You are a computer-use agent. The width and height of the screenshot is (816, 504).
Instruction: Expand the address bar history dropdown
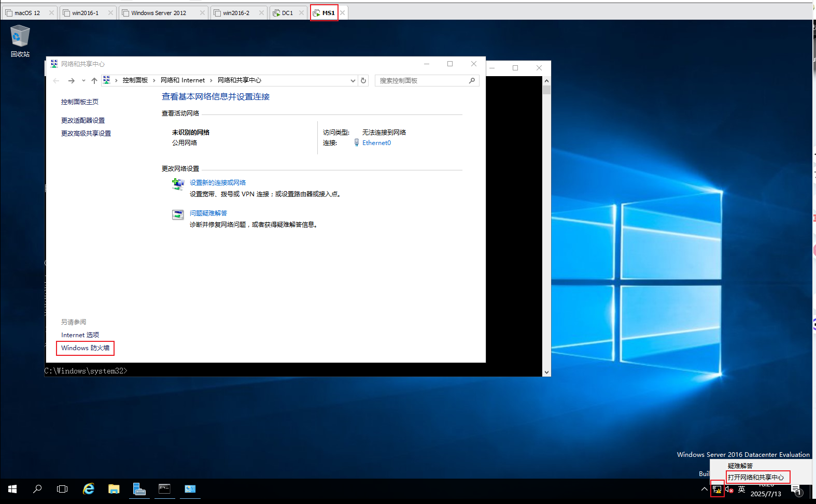(x=353, y=80)
